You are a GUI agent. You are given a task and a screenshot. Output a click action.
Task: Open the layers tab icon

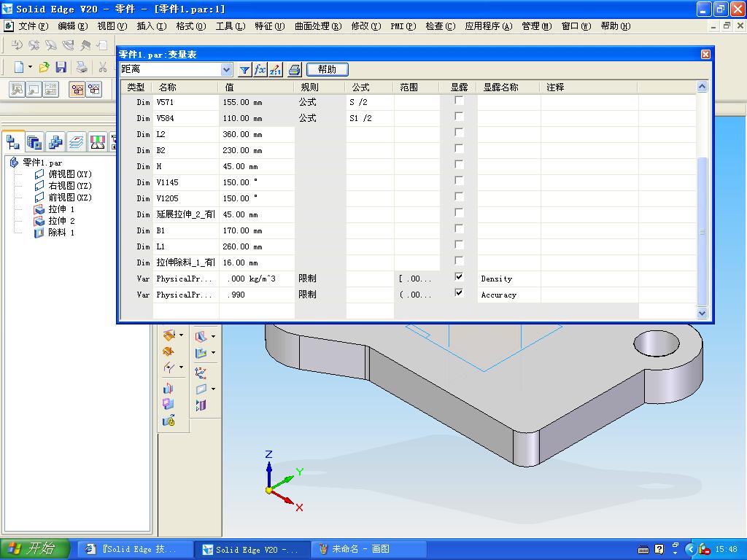(x=77, y=142)
